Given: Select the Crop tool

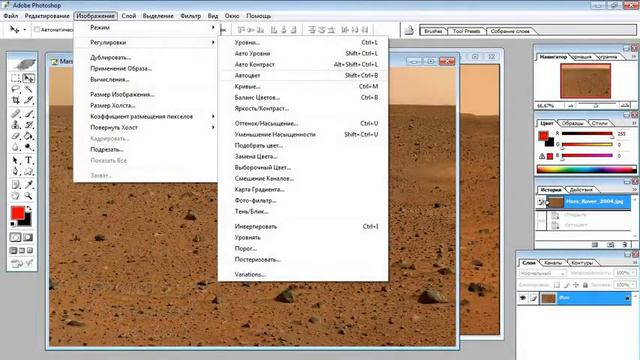Looking at the screenshot, I should click(16, 100).
